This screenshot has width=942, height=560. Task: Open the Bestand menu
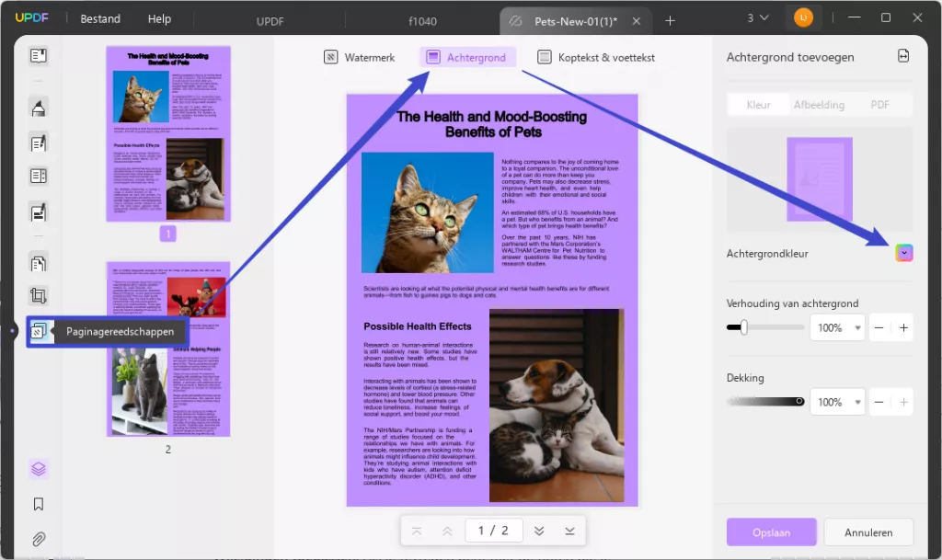[x=100, y=18]
